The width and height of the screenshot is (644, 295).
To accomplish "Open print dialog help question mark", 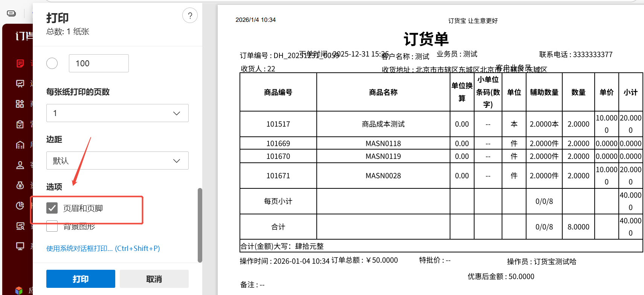I will [x=190, y=15].
